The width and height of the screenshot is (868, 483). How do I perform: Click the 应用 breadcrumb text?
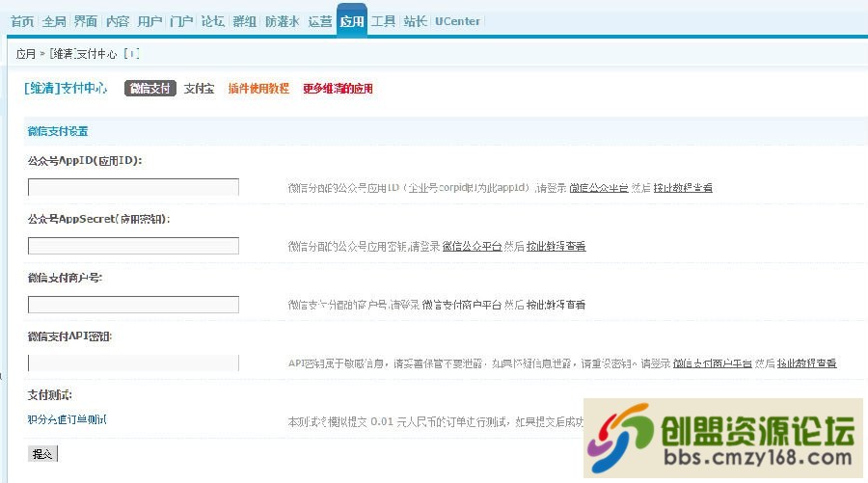[25, 54]
